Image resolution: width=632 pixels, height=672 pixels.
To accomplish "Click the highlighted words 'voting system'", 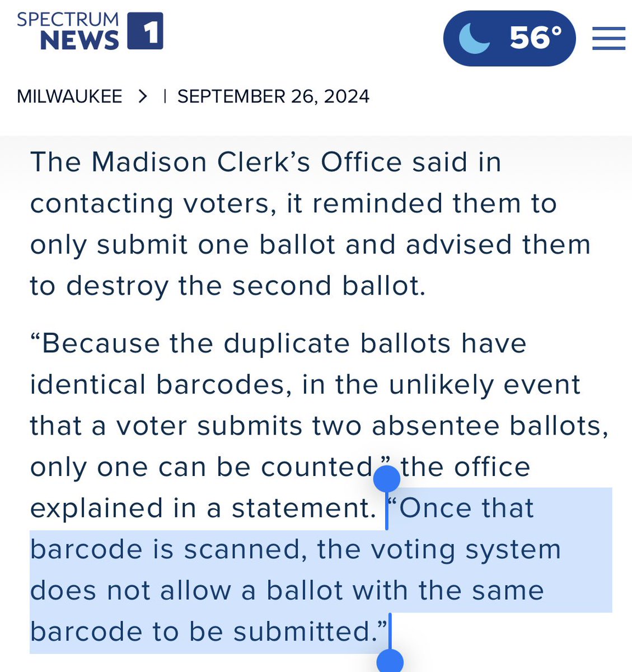I will [466, 549].
